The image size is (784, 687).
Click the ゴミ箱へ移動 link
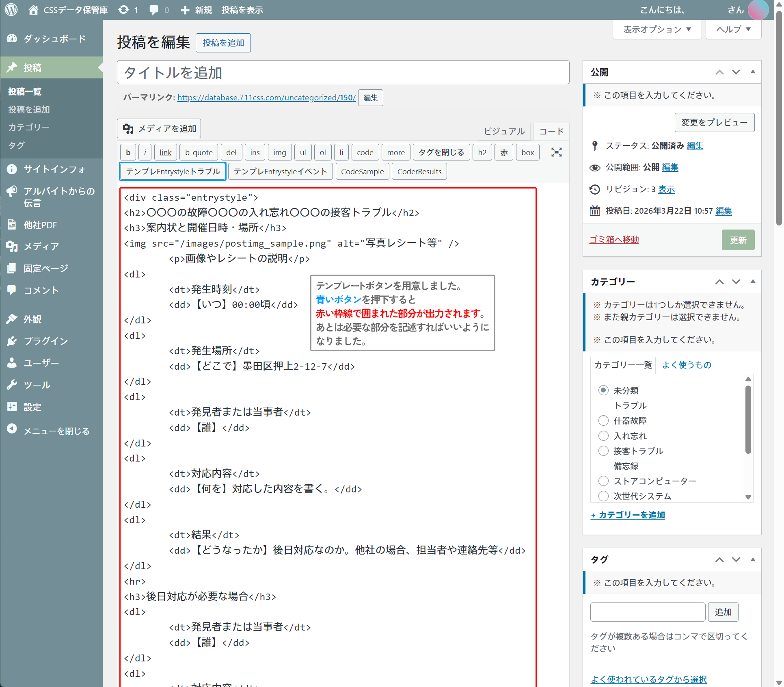click(x=614, y=240)
